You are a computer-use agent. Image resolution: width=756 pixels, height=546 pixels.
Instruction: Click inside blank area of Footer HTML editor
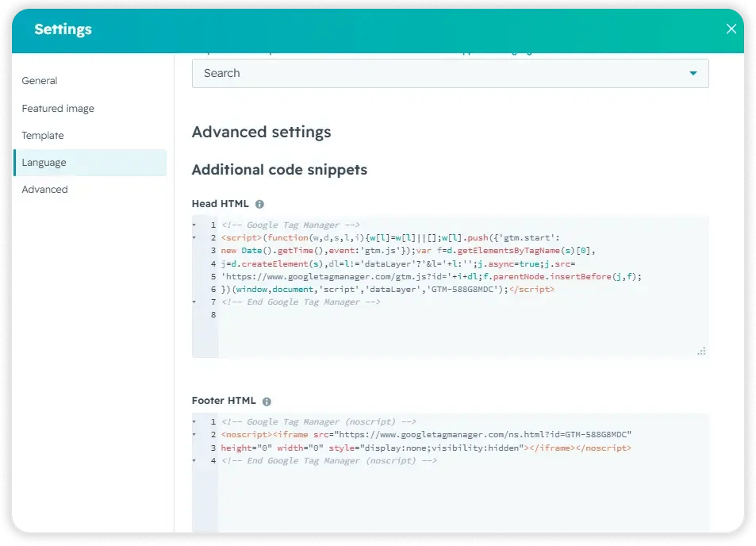tap(462, 499)
